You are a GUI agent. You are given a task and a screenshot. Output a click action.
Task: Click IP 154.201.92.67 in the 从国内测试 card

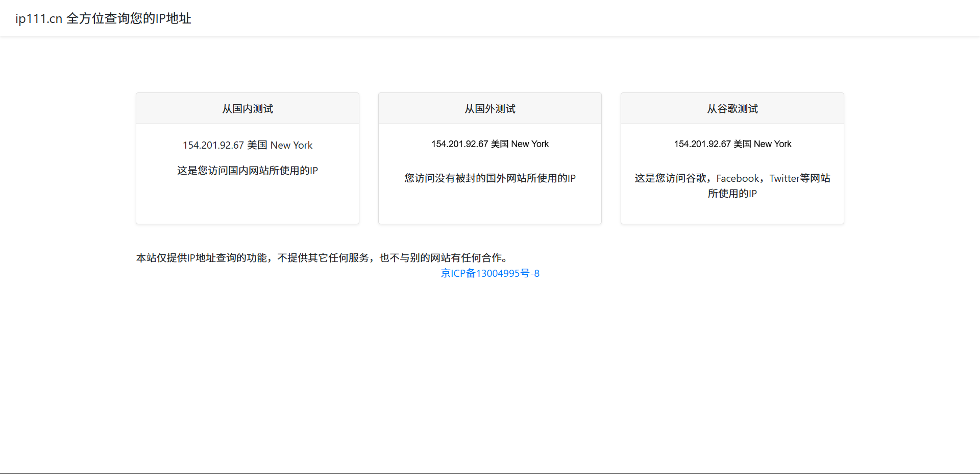[213, 145]
